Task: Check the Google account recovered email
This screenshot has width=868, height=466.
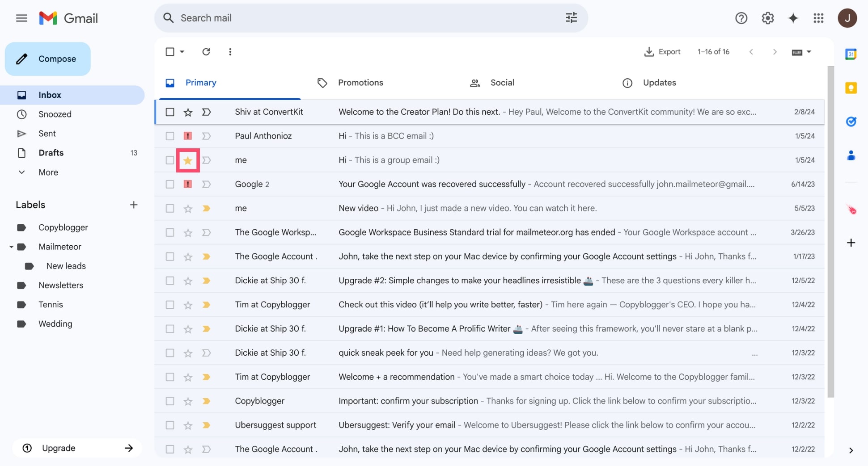Action: [169, 184]
